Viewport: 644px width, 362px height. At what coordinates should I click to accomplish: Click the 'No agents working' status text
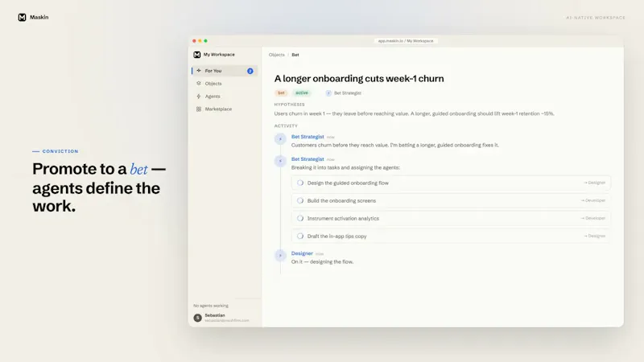pos(211,306)
